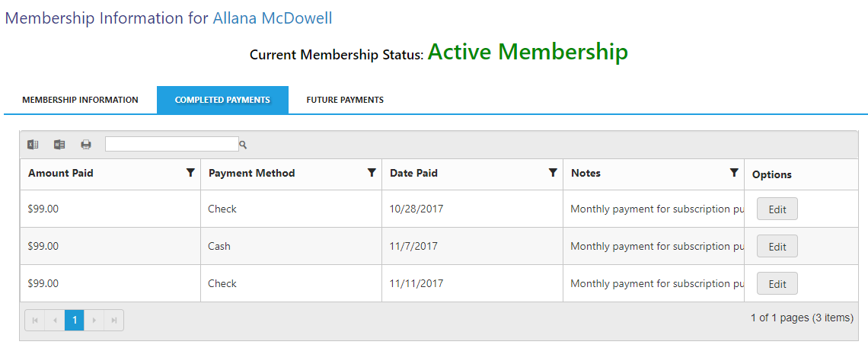The image size is (868, 348).
Task: Click the search magnifier icon
Action: click(x=244, y=145)
